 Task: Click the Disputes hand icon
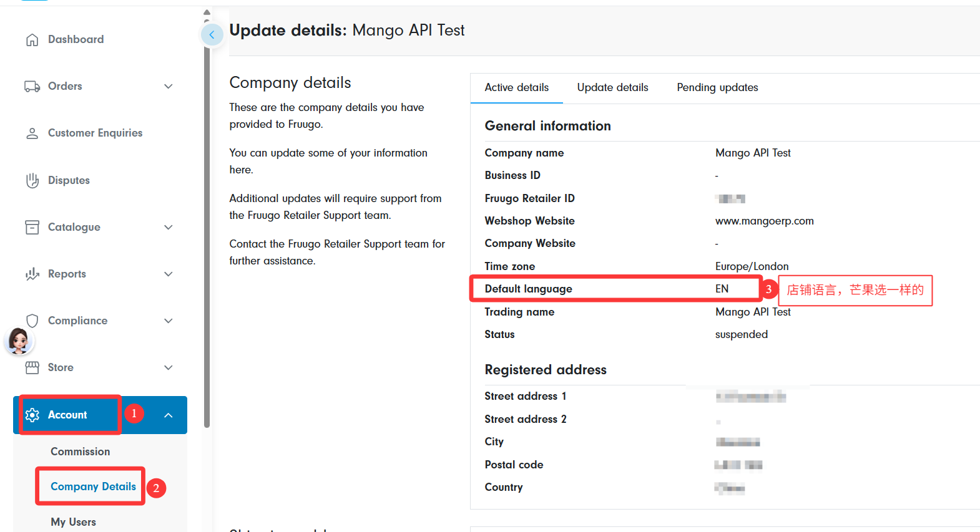click(x=32, y=180)
